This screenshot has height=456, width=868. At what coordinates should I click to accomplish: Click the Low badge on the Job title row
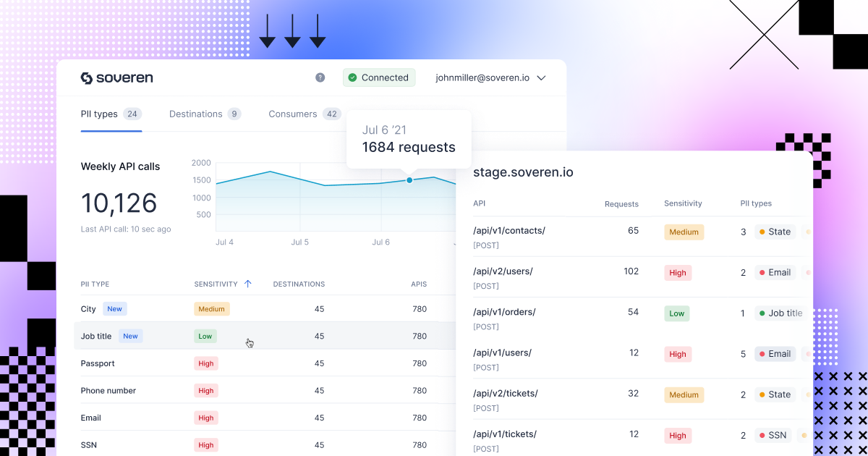(205, 336)
